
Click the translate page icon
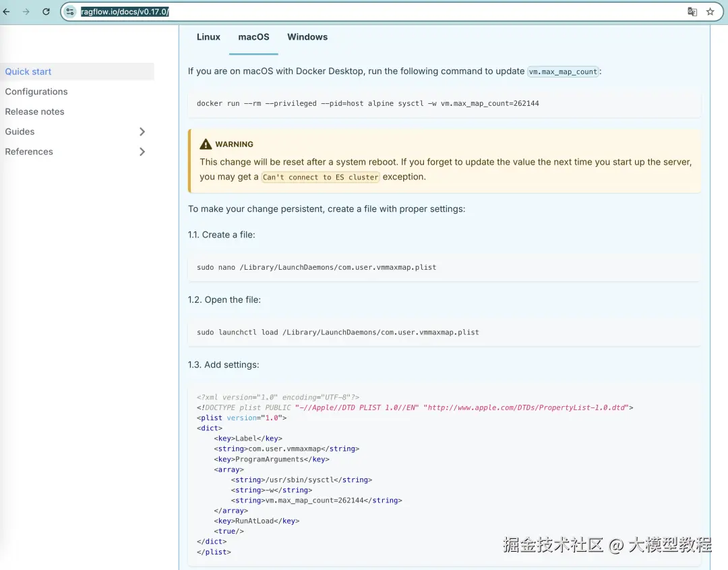click(x=692, y=11)
